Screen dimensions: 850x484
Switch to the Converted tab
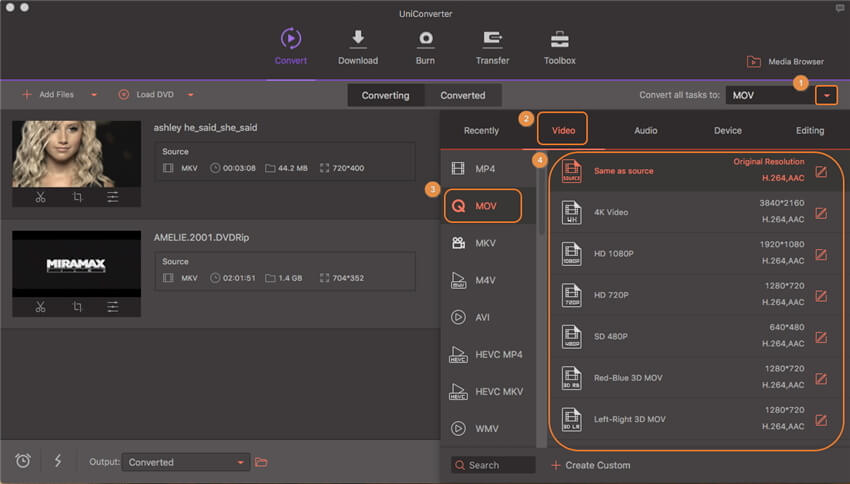pyautogui.click(x=462, y=95)
